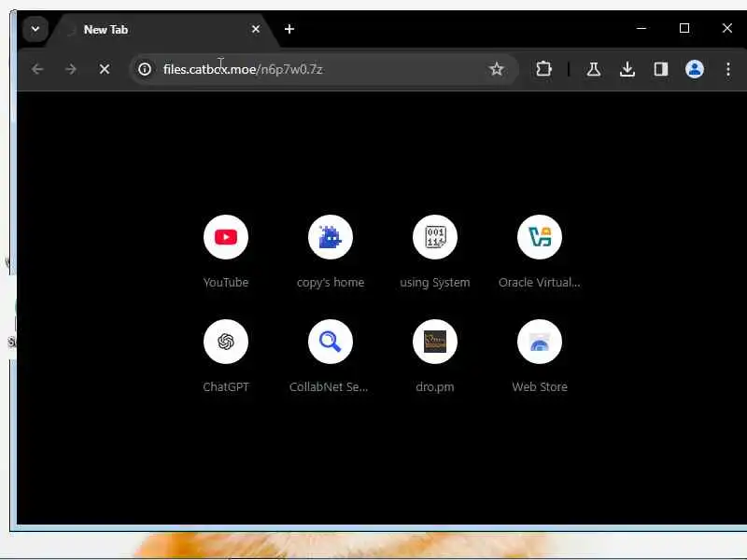Image resolution: width=747 pixels, height=560 pixels.
Task: Open the Web Store shortcut icon
Action: pyautogui.click(x=540, y=342)
